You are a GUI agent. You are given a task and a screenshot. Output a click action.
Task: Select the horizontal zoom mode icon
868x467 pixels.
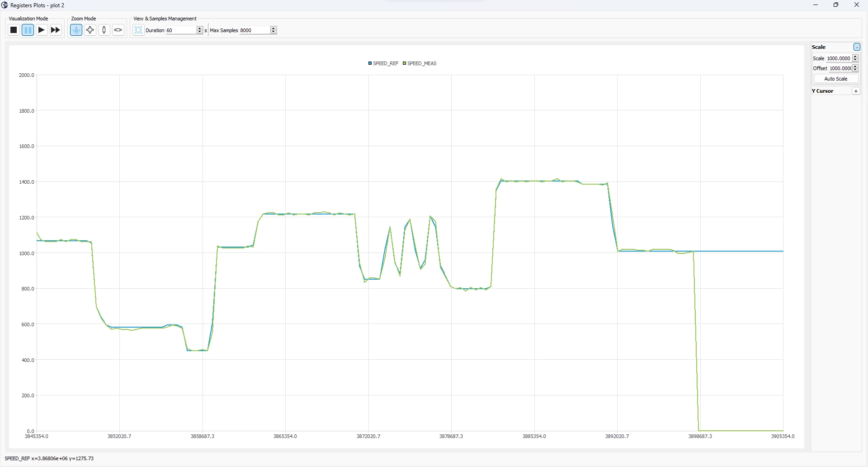pyautogui.click(x=118, y=30)
